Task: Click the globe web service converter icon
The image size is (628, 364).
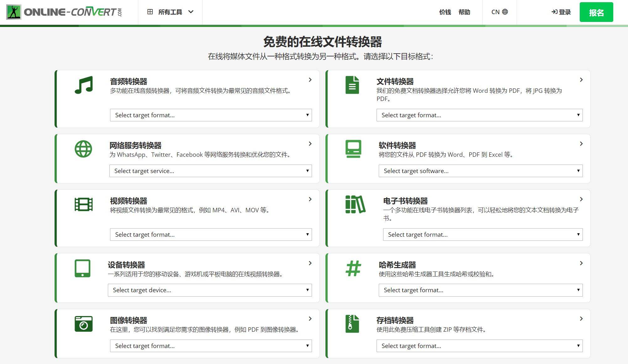Action: 83,149
